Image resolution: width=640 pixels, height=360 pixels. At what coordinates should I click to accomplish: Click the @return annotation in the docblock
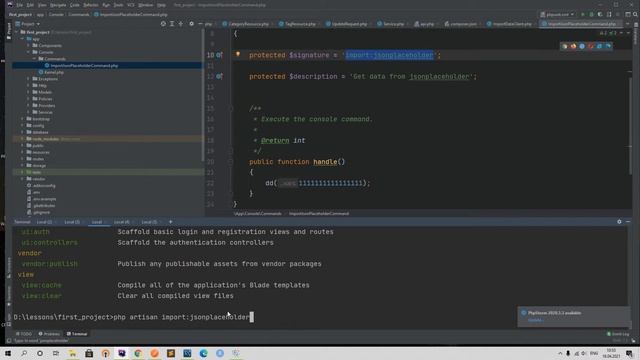pyautogui.click(x=275, y=140)
